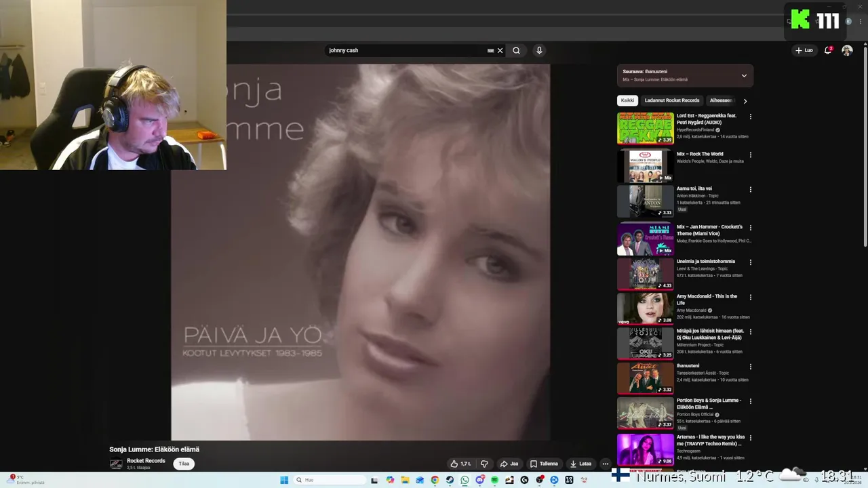Share the video with Jaa button
868x488 pixels.
[509, 464]
